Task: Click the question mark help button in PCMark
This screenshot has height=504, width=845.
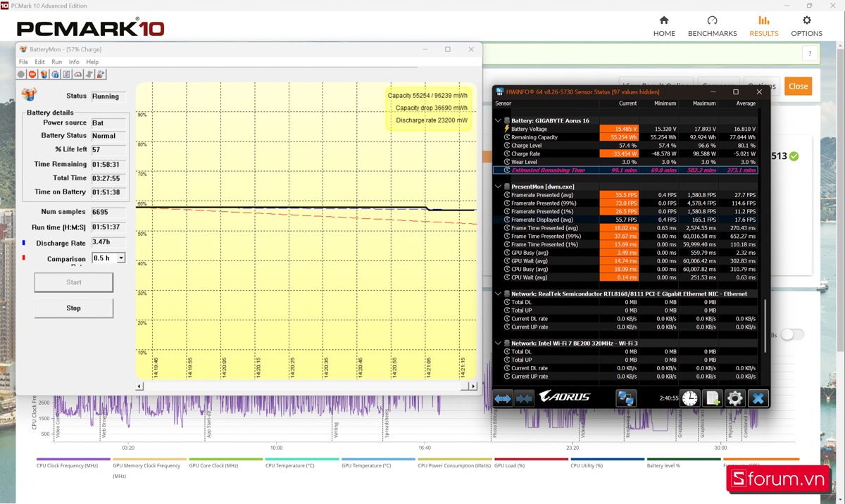Action: pyautogui.click(x=810, y=53)
